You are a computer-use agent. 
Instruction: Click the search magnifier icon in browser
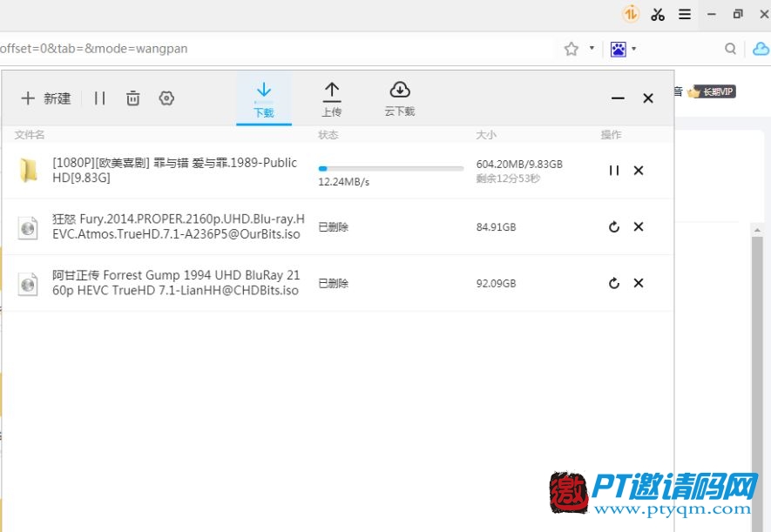pyautogui.click(x=731, y=49)
